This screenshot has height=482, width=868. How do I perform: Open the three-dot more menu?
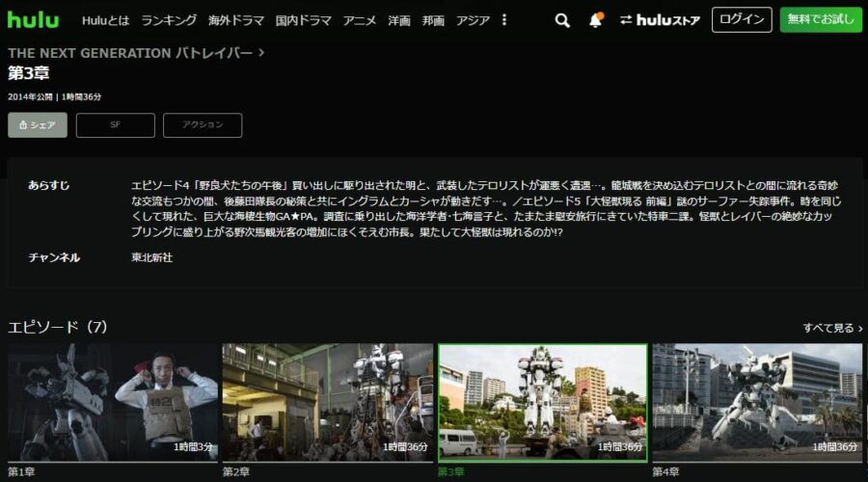click(503, 20)
